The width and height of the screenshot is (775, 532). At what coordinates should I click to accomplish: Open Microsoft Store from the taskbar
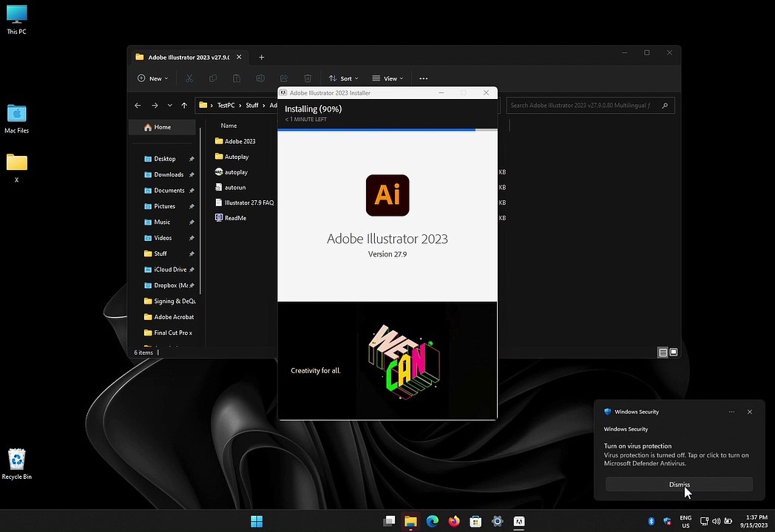476,521
